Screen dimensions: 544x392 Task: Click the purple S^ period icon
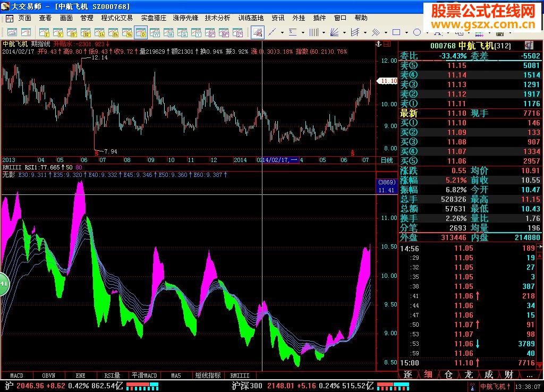(x=238, y=32)
